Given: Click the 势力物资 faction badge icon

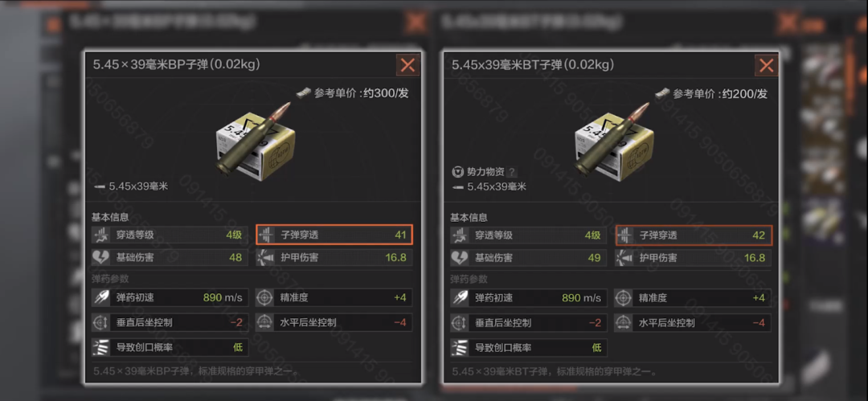Looking at the screenshot, I should (x=457, y=172).
